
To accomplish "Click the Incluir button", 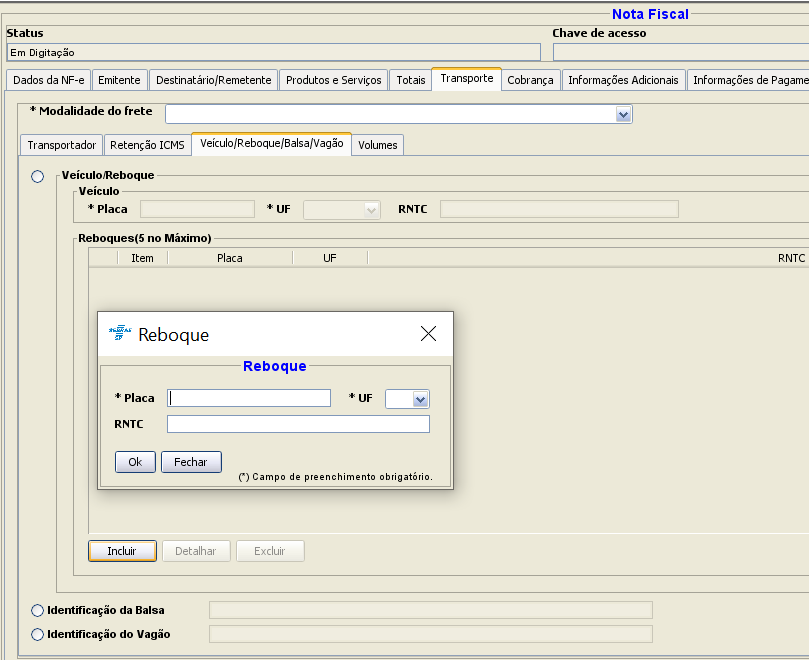I will [122, 551].
